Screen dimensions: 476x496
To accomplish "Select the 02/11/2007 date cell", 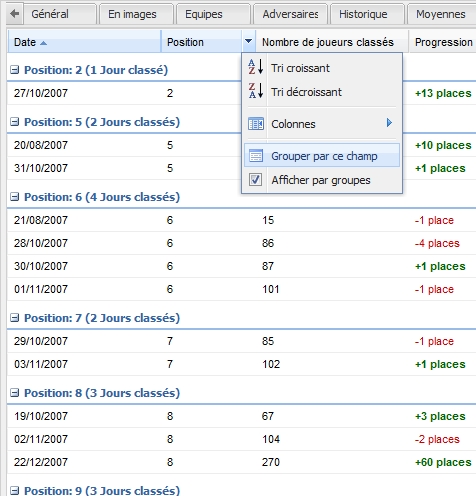I will tap(41, 439).
